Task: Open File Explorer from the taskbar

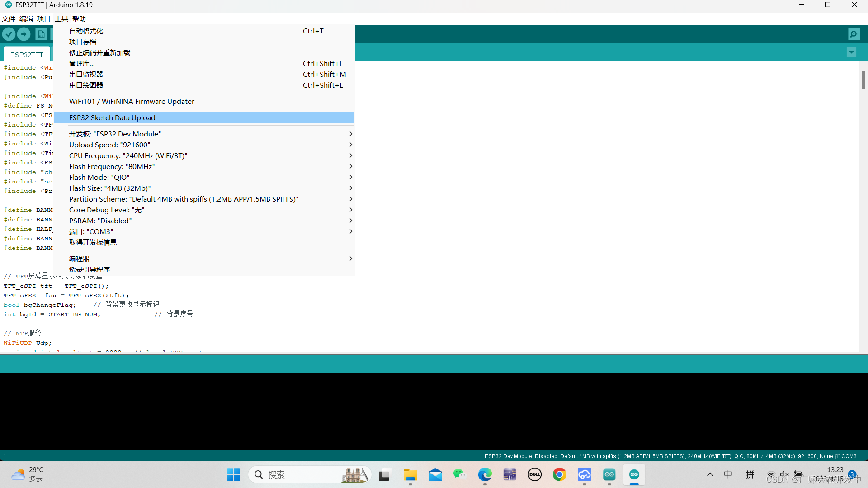Action: [x=410, y=474]
